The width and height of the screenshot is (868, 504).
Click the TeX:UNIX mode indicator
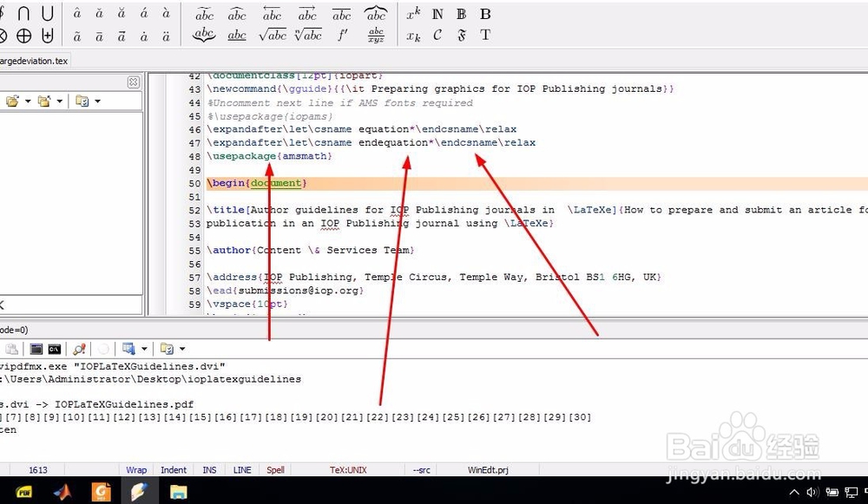tap(348, 469)
